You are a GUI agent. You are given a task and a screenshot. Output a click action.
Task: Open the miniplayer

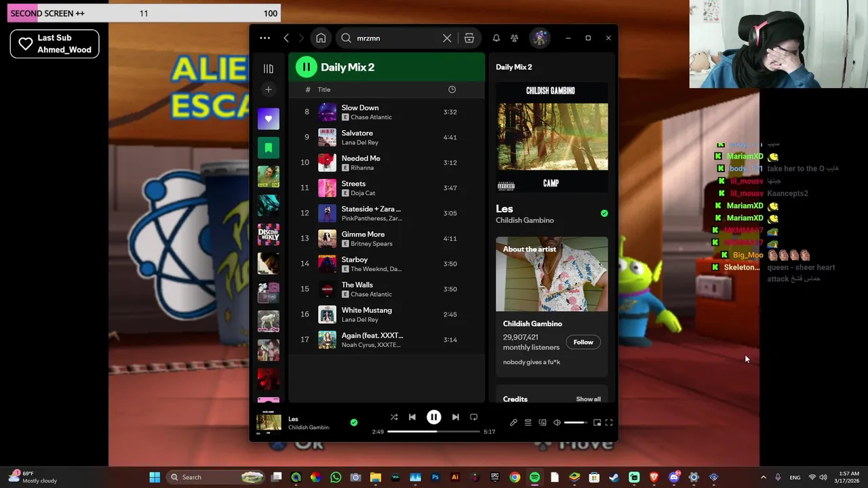597,422
